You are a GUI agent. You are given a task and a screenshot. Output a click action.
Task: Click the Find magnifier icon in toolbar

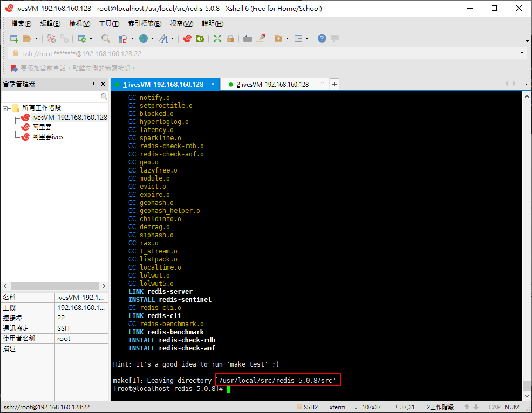click(x=106, y=38)
